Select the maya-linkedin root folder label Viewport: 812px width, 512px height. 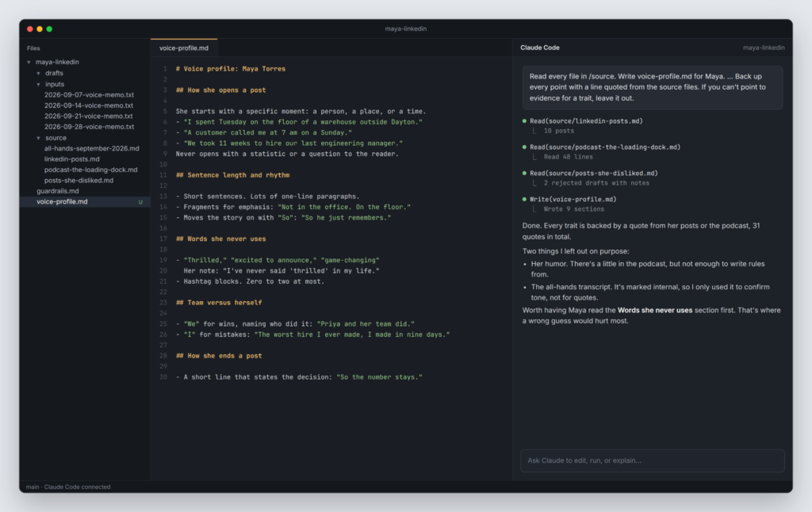57,62
